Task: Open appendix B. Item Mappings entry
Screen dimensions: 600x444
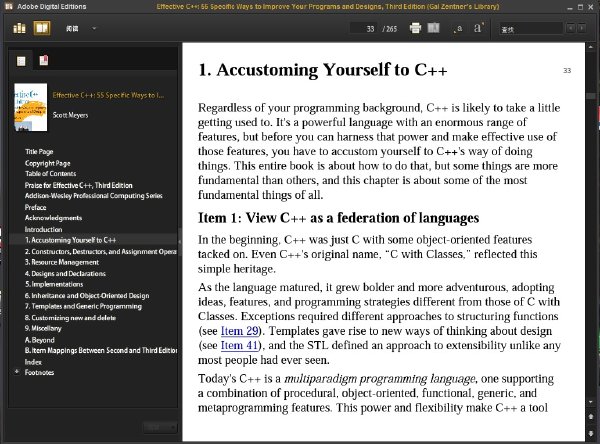Action: coord(101,351)
